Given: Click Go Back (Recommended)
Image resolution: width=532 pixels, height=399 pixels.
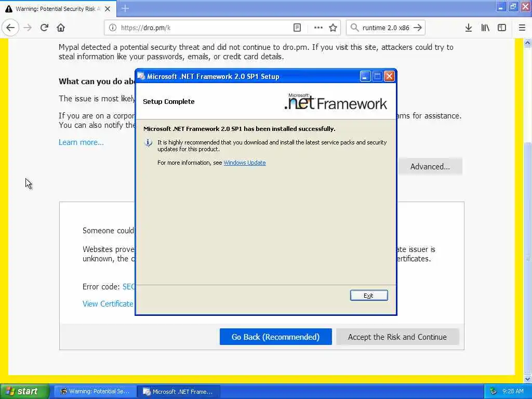Looking at the screenshot, I should point(275,337).
